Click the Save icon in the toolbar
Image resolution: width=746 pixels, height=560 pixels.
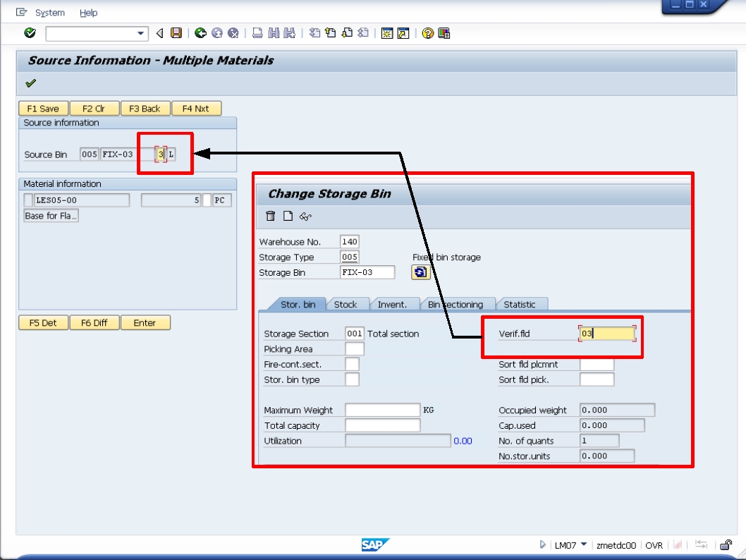176,31
